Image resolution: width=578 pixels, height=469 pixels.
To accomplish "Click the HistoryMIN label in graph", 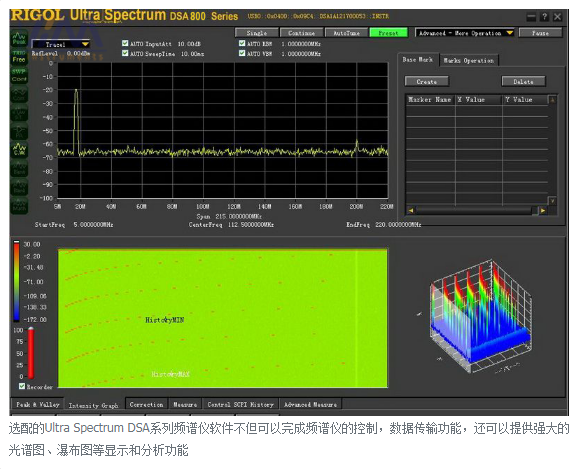I will [164, 320].
